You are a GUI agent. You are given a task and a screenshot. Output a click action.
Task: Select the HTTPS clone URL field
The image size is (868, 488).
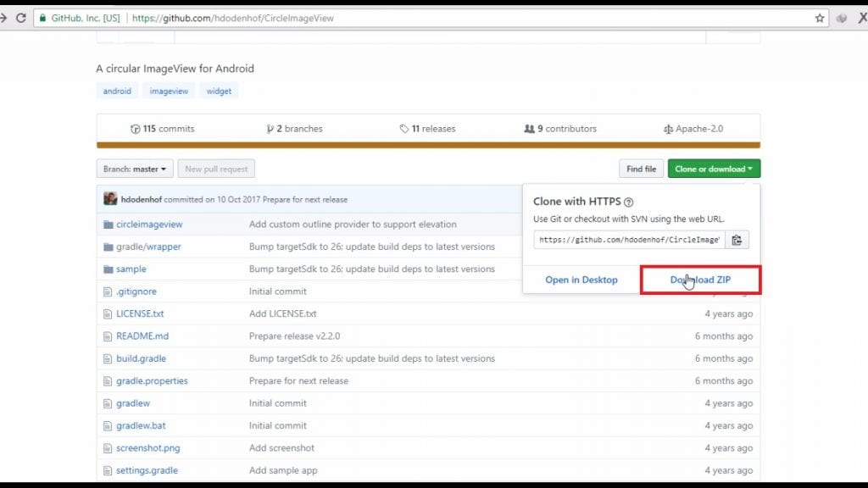630,240
